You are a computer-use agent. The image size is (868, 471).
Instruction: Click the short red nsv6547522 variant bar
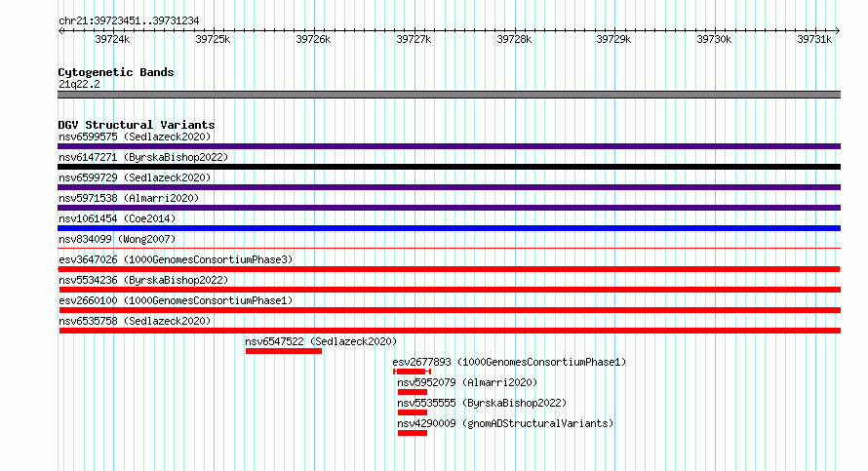coord(284,351)
